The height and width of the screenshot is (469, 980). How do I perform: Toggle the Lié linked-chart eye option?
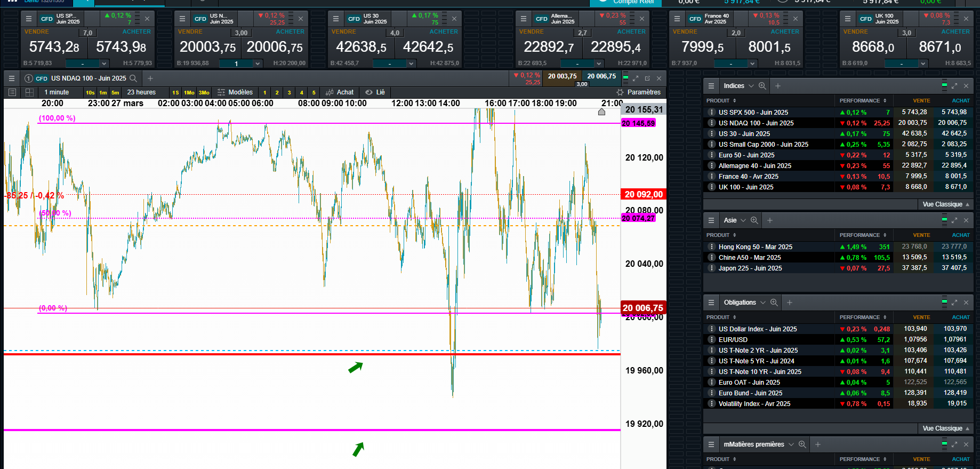coord(375,92)
